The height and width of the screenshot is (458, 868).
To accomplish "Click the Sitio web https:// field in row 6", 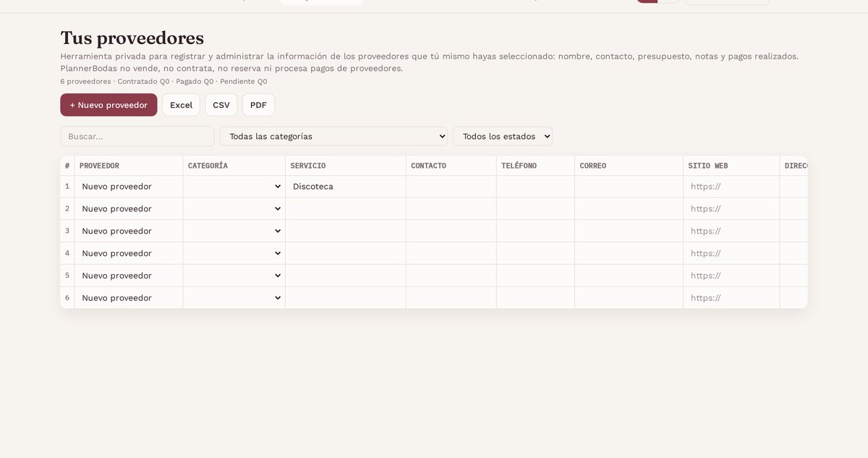I will (x=731, y=298).
